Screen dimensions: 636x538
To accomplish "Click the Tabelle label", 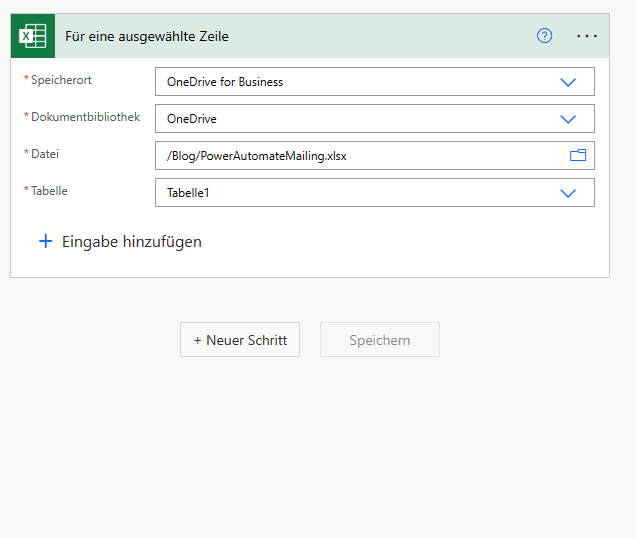I will 49,191.
